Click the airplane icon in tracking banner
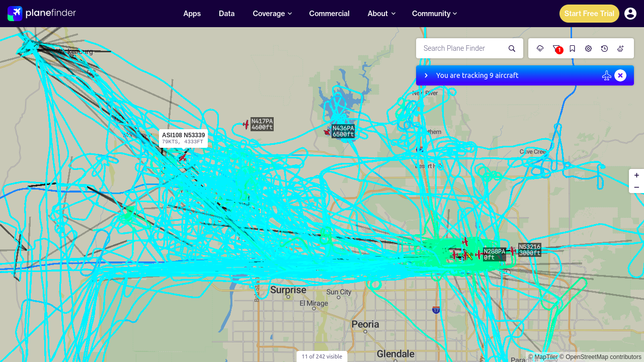Image resolution: width=644 pixels, height=362 pixels. pos(607,75)
